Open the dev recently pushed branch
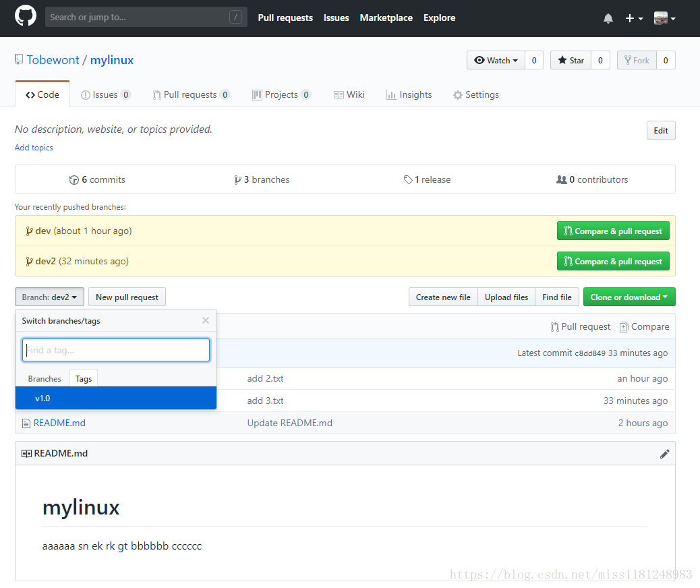This screenshot has width=700, height=588. point(43,231)
